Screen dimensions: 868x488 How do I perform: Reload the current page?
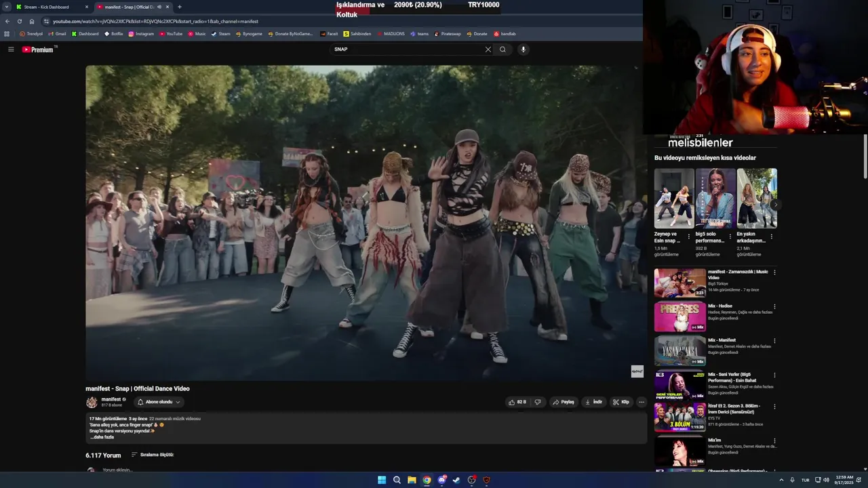coord(20,21)
